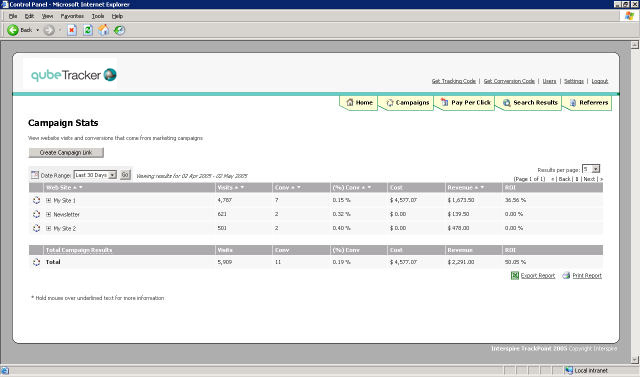Open the Tools menu
The width and height of the screenshot is (640, 377).
click(x=98, y=16)
